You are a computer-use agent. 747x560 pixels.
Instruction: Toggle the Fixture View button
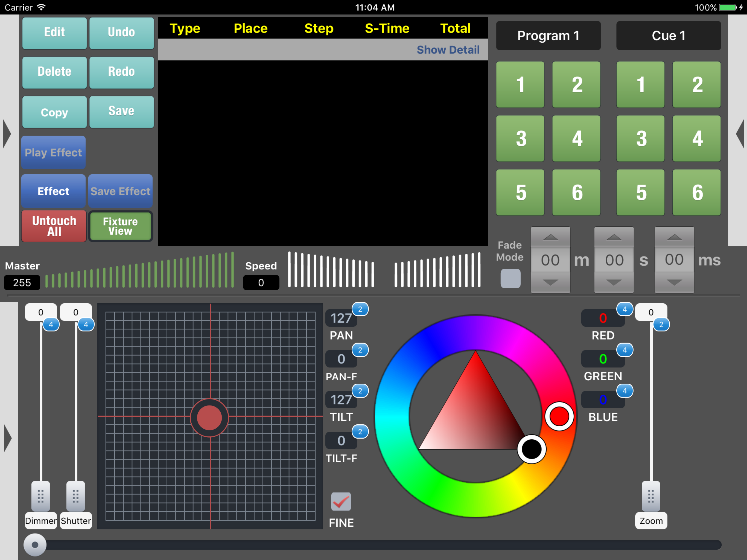[x=121, y=226]
